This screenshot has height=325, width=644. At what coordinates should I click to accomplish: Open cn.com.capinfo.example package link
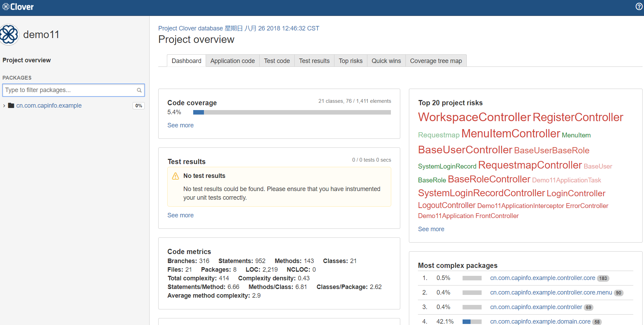(x=49, y=106)
